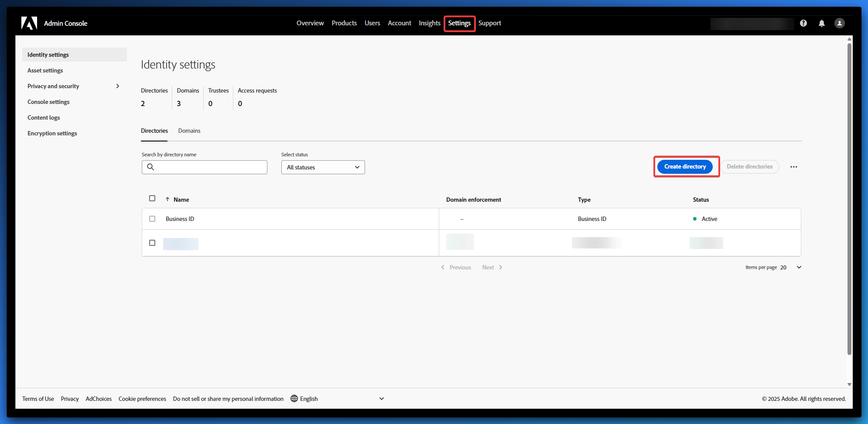Viewport: 868px width, 424px height.
Task: Open the notifications bell icon
Action: [821, 23]
